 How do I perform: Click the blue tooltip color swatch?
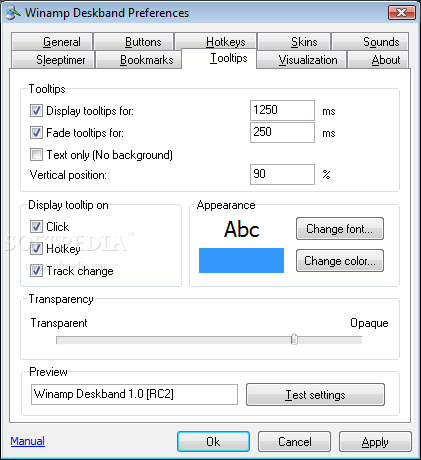(241, 260)
